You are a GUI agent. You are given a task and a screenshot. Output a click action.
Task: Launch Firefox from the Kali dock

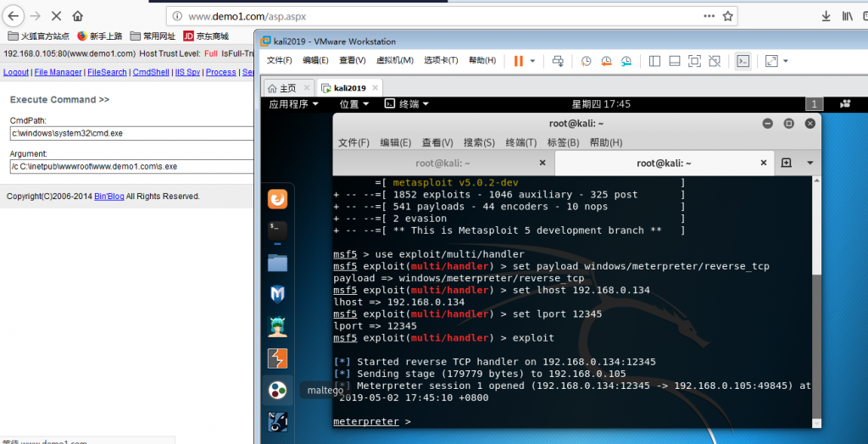[x=277, y=199]
